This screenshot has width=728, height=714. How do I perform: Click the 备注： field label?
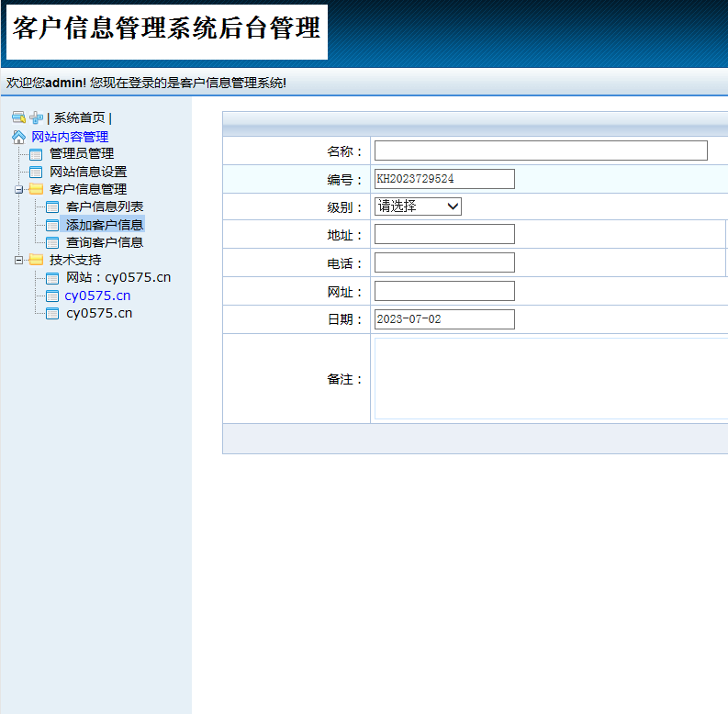344,379
